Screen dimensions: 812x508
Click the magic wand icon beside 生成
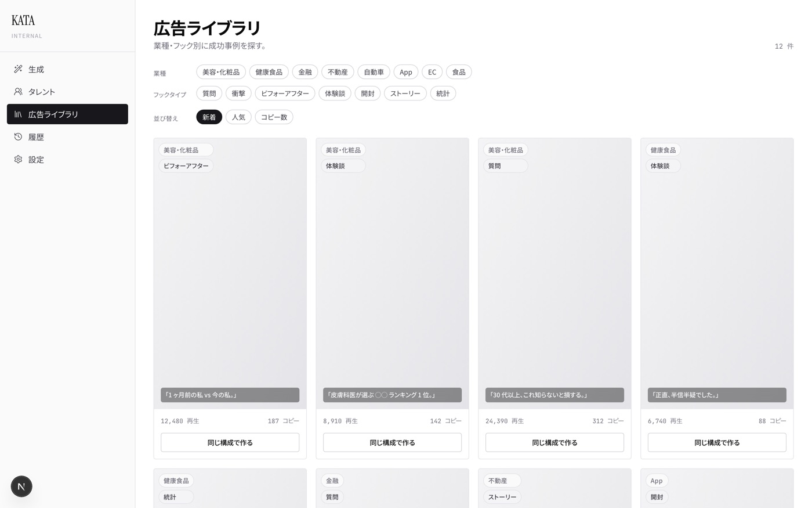click(x=18, y=69)
